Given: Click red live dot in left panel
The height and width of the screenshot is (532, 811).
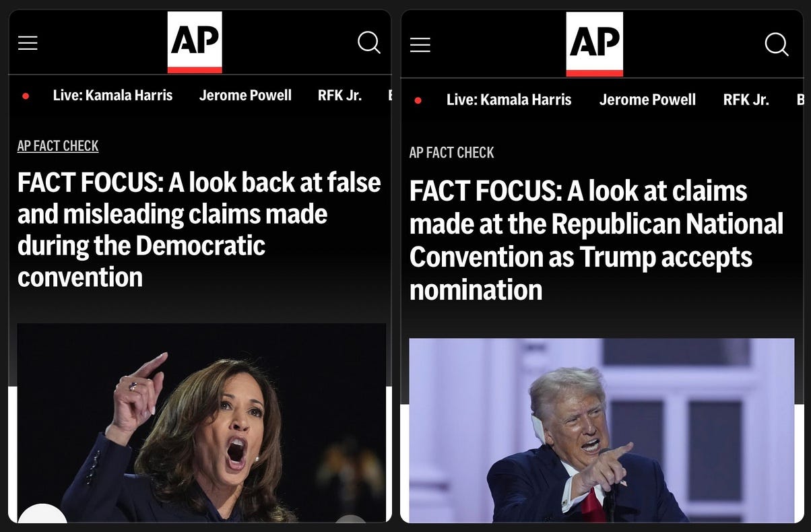Looking at the screenshot, I should pyautogui.click(x=26, y=96).
